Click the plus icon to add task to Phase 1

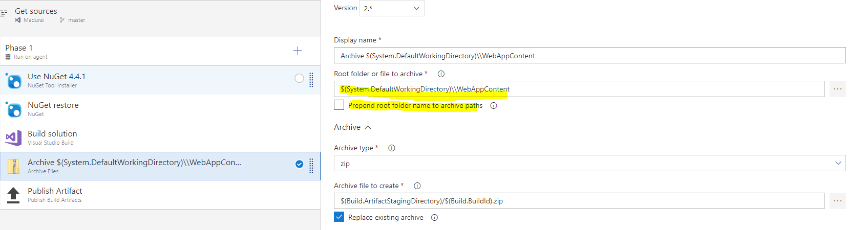pyautogui.click(x=298, y=51)
